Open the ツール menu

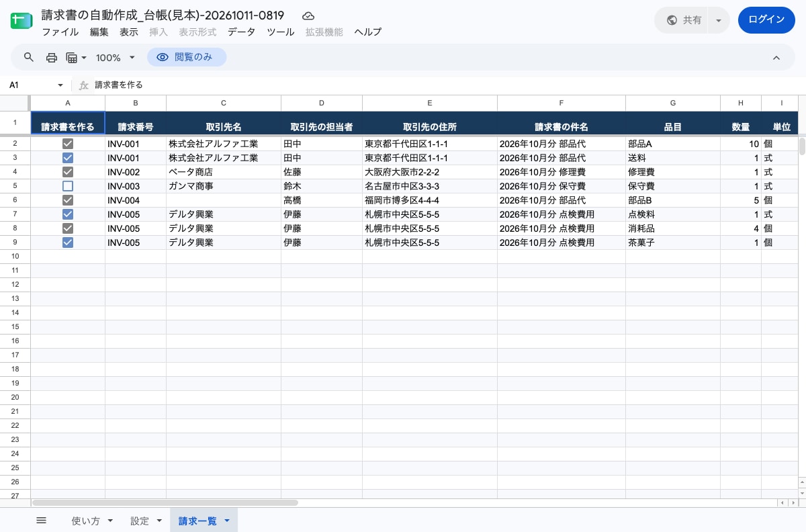281,32
